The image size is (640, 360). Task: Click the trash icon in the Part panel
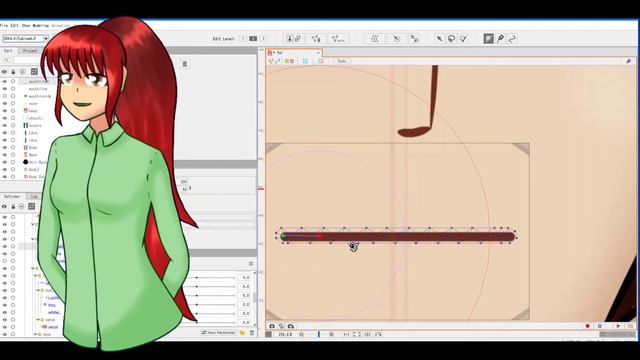pos(184,64)
